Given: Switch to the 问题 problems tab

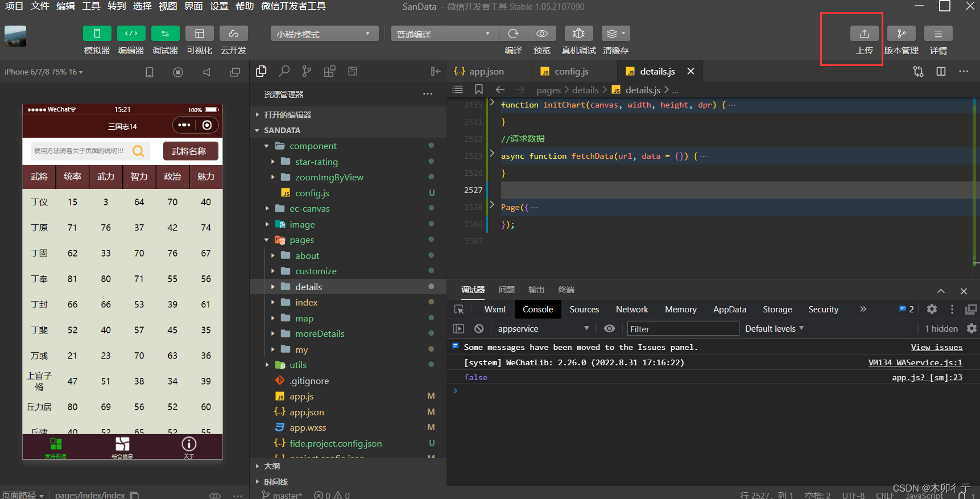Looking at the screenshot, I should 506,290.
